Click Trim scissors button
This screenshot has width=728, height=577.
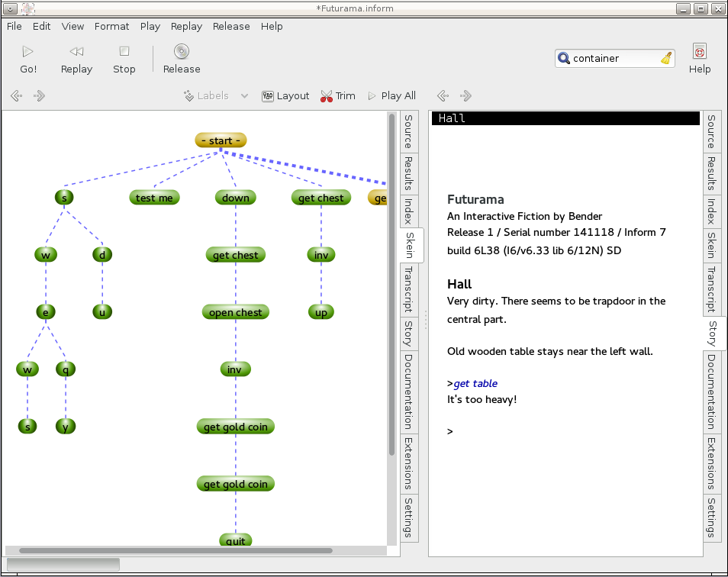[338, 96]
